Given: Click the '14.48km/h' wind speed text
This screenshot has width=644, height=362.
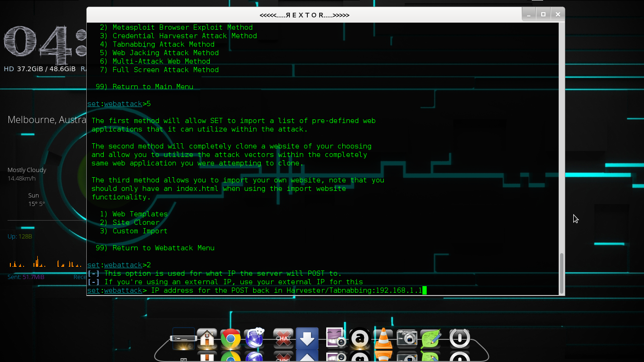Looking at the screenshot, I should click(22, 178).
